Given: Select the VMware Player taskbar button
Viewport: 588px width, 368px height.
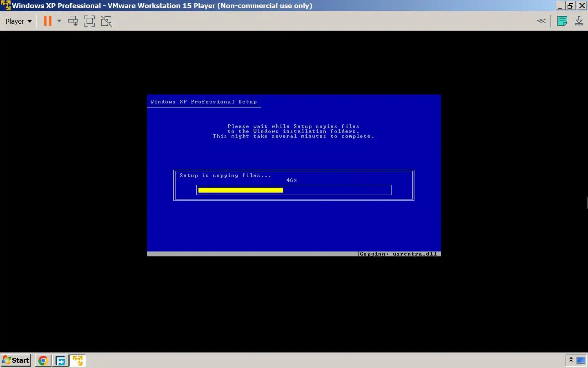Looking at the screenshot, I should 78,361.
